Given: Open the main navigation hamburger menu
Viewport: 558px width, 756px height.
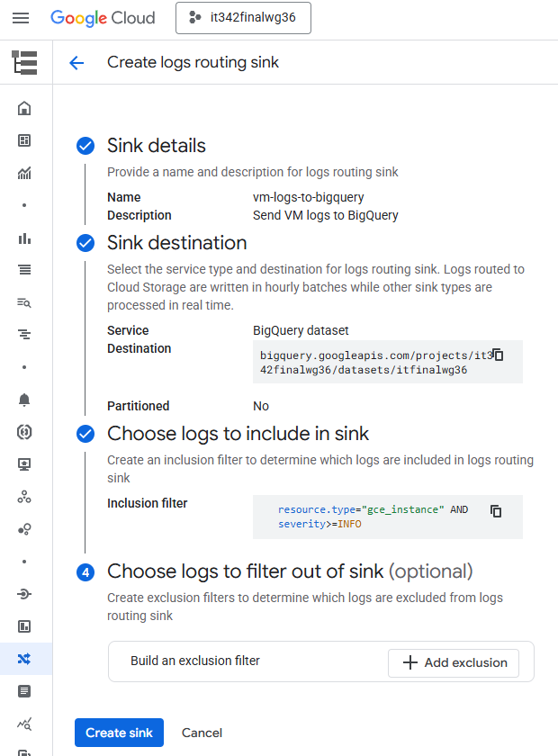Looking at the screenshot, I should pos(21,18).
